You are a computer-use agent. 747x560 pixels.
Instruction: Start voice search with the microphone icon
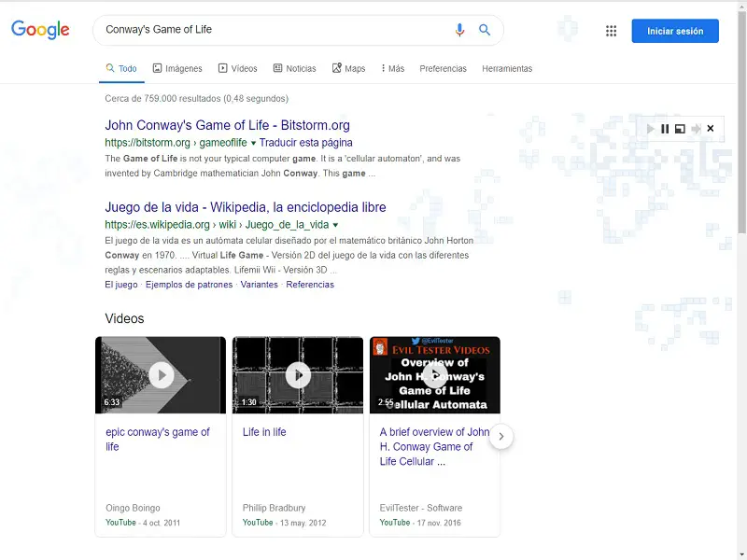click(x=459, y=30)
